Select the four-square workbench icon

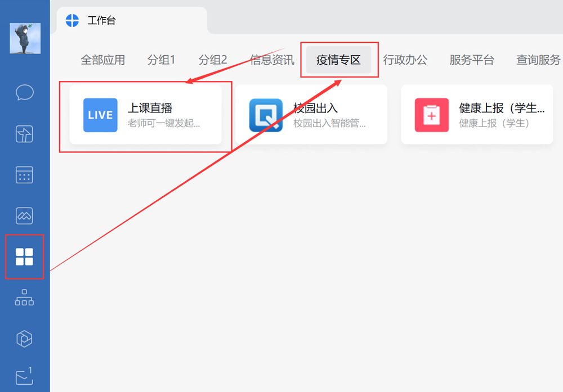click(x=25, y=257)
